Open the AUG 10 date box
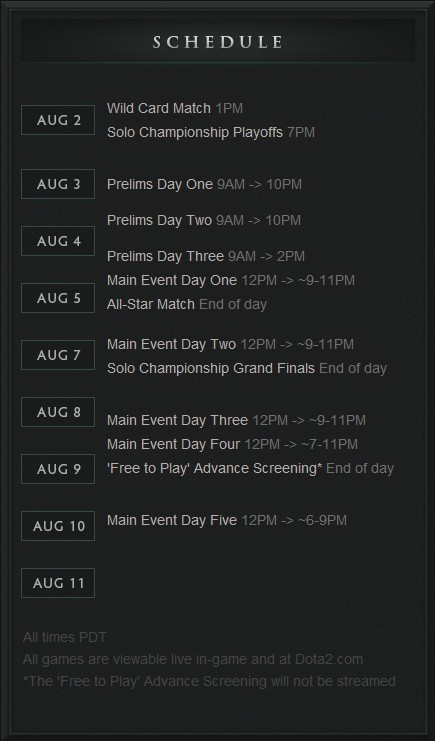 tap(58, 526)
